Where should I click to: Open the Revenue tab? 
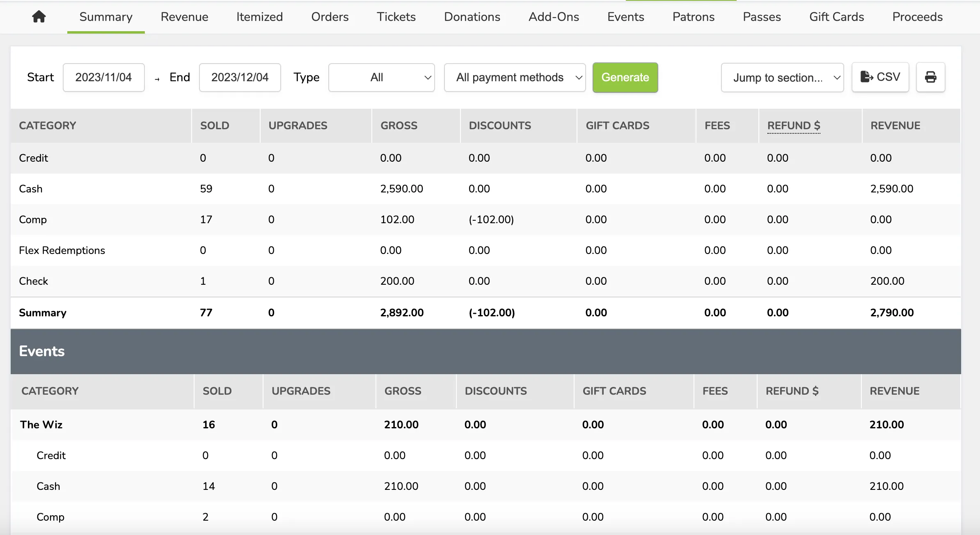point(184,17)
